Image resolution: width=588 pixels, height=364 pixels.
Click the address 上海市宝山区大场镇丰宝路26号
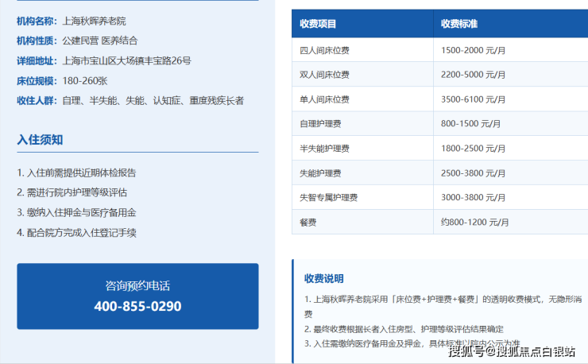127,60
